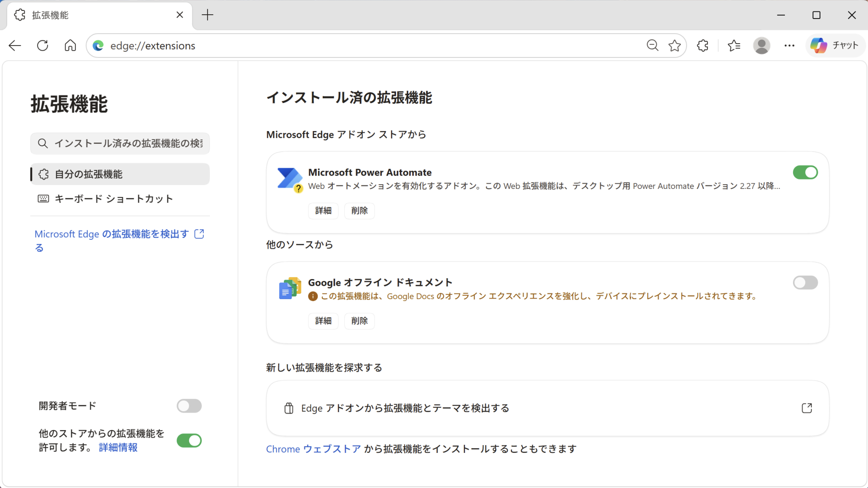The height and width of the screenshot is (488, 868).
Task: Open the user profile avatar
Action: coord(762,46)
